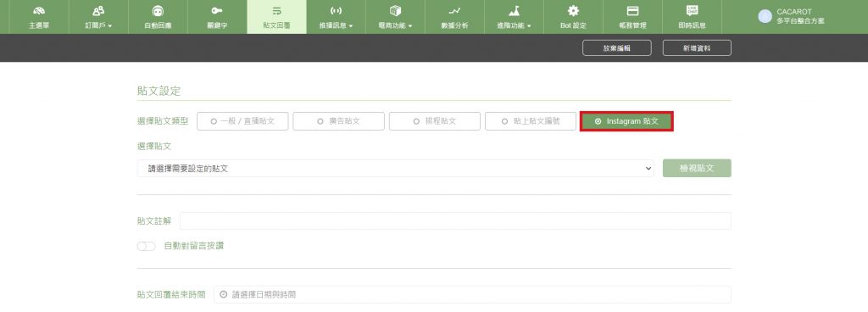Expand the 進階功能 menu
This screenshot has height=312, width=868.
pyautogui.click(x=514, y=17)
